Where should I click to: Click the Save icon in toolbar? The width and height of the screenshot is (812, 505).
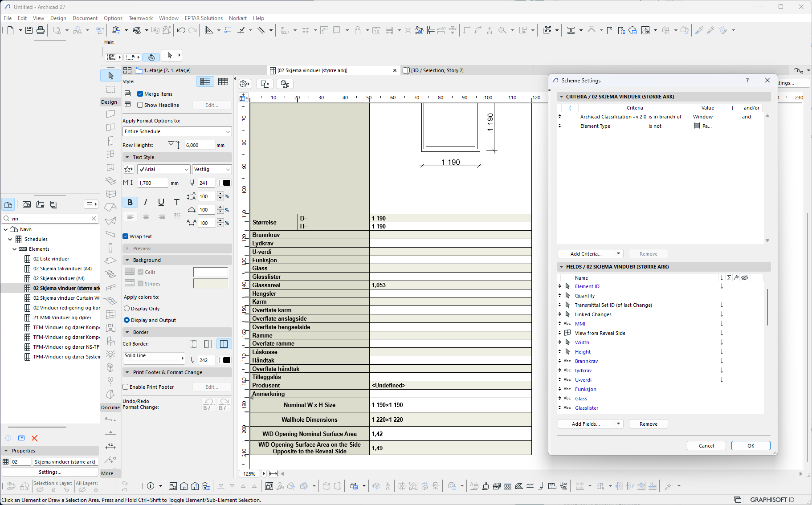[x=29, y=30]
